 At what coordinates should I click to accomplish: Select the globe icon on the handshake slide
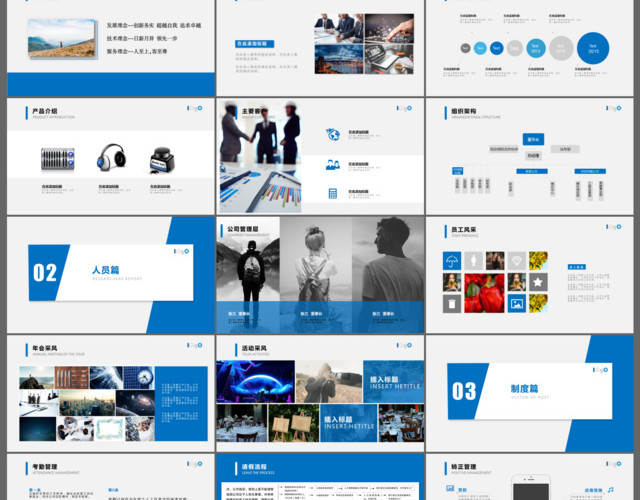[x=333, y=134]
